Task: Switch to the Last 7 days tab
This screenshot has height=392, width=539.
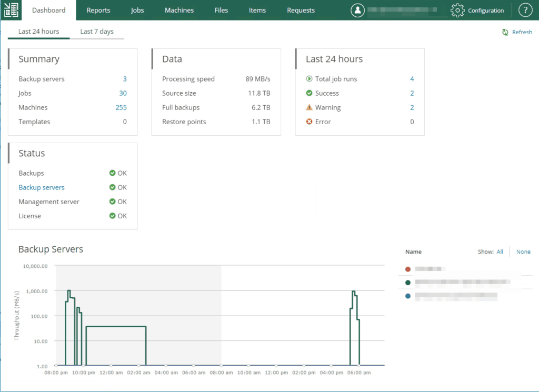Action: click(97, 32)
